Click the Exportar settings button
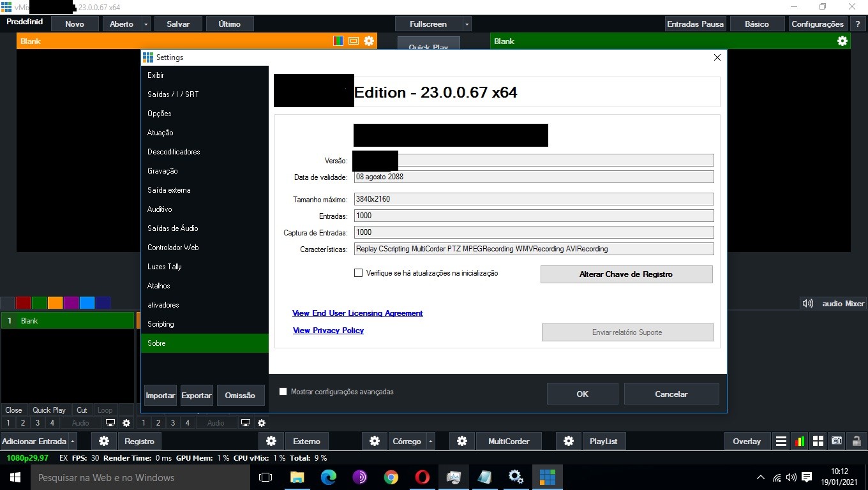868x490 pixels. point(197,396)
